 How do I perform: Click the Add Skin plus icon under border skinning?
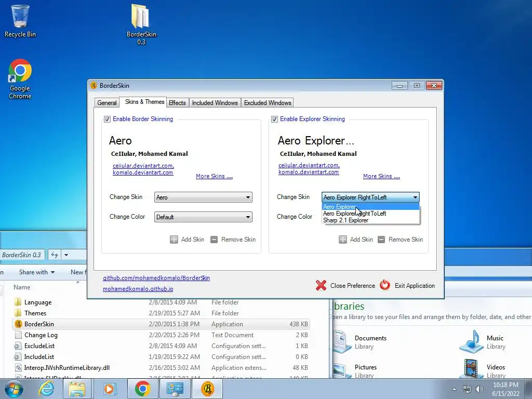[x=174, y=240]
